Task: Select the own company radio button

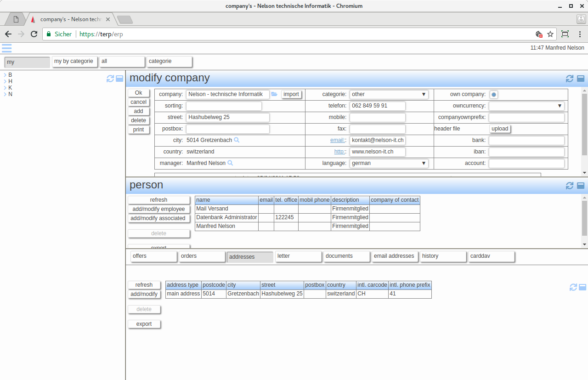Action: 493,94
